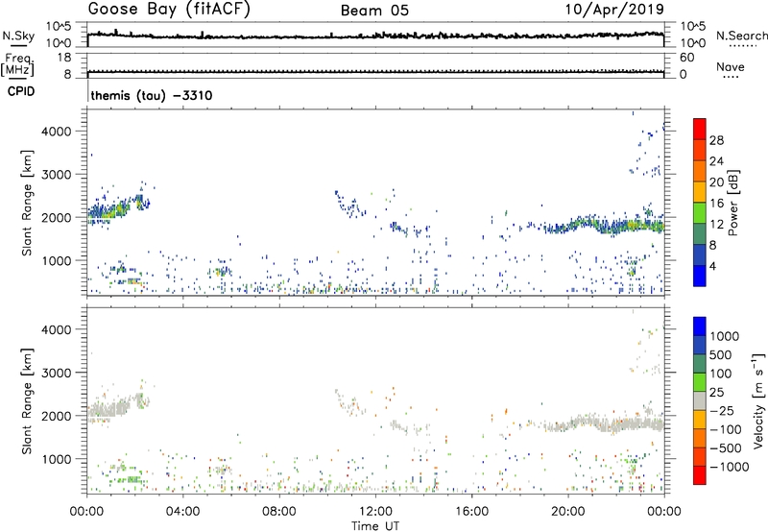Pick the yellow-orange segment of Power color bar
Viewport: 768px width, 532px height.
[x=700, y=191]
